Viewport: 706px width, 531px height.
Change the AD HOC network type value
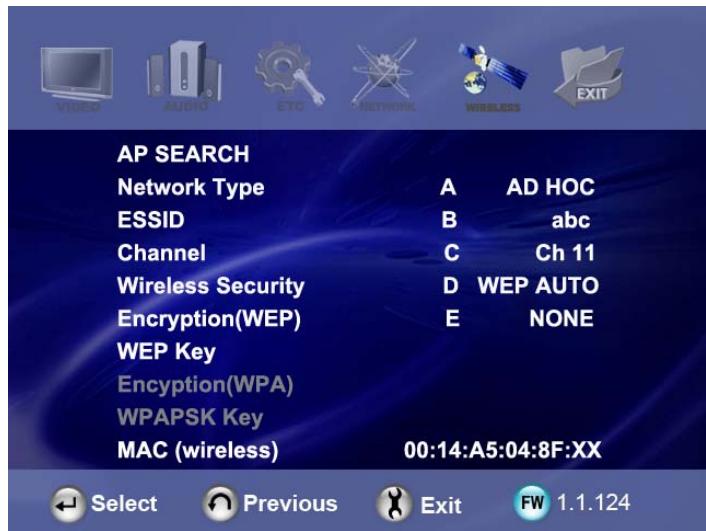[x=551, y=187]
